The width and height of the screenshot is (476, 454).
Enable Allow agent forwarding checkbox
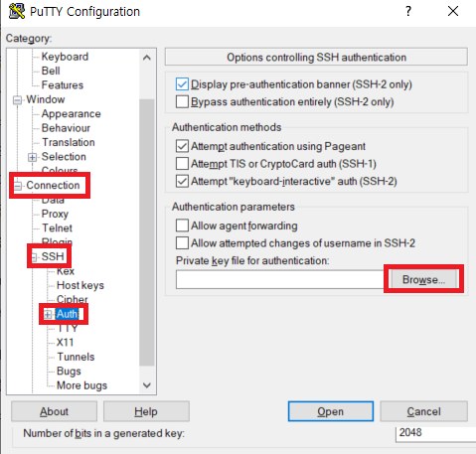pos(182,226)
